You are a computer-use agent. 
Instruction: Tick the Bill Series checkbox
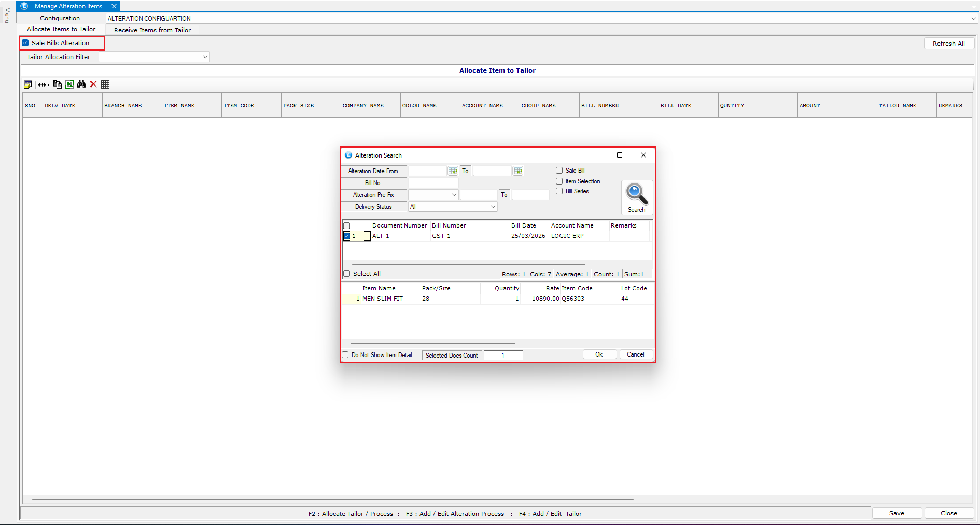tap(559, 191)
